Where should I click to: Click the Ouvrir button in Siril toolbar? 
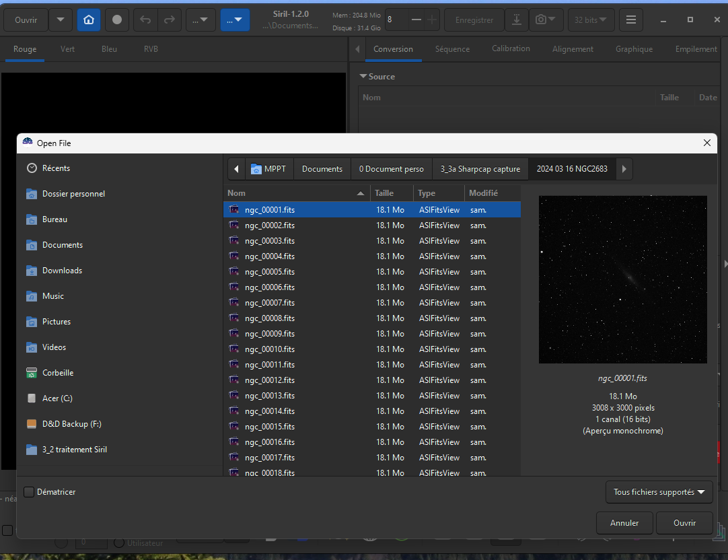click(26, 20)
